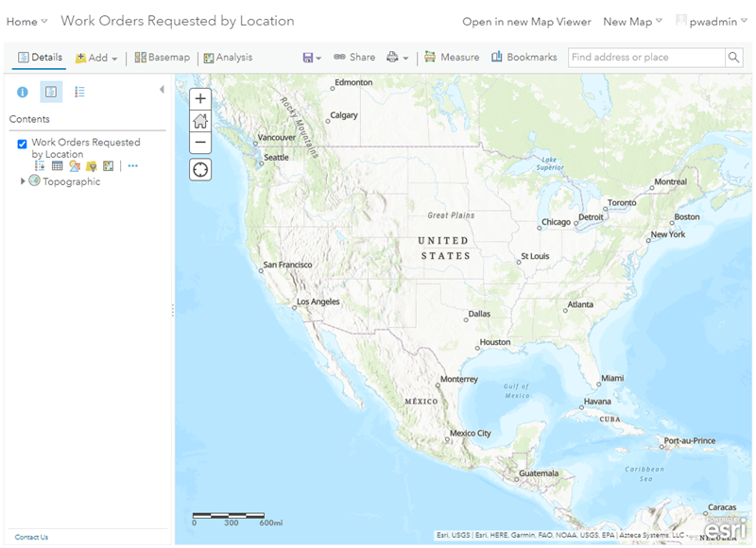Viewport: 756px width, 548px height.
Task: Click the Share button
Action: 354,58
